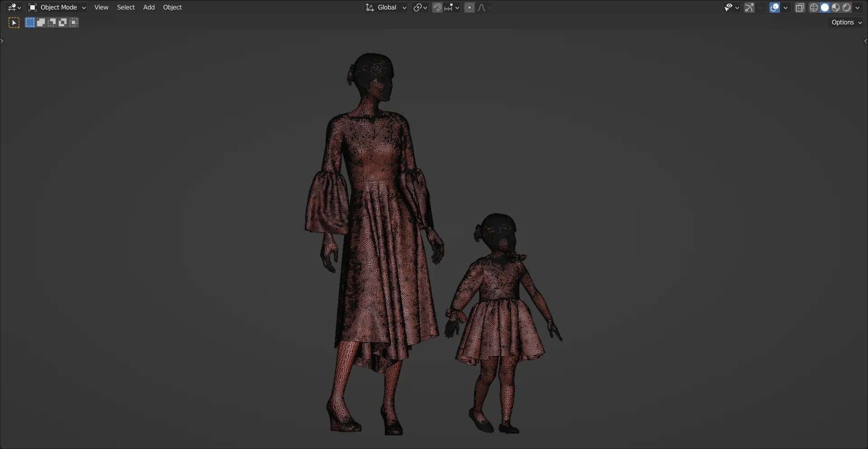Toggle the snap magnet icon
868x449 pixels.
437,7
